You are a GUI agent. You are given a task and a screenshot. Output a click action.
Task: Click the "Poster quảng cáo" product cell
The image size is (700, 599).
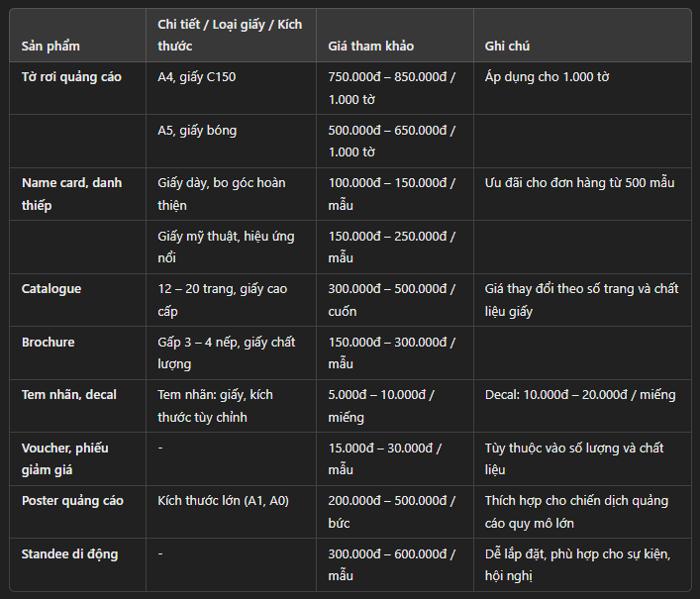tap(71, 500)
